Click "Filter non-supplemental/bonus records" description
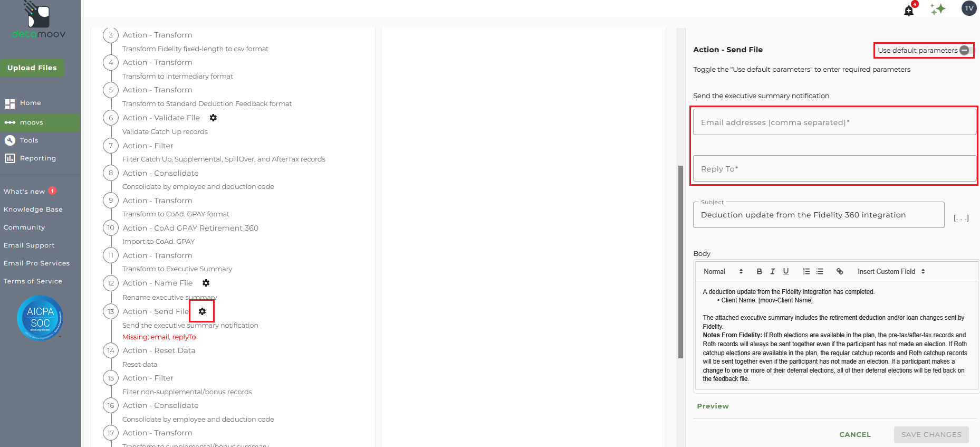Image resolution: width=980 pixels, height=447 pixels. (187, 392)
